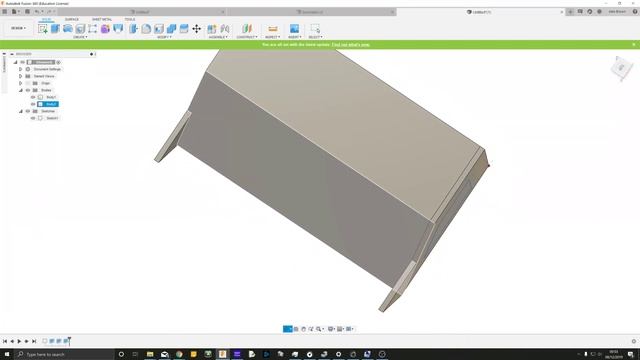Toggle visibility eye of Sketch1
640x360 pixels.
coord(33,118)
